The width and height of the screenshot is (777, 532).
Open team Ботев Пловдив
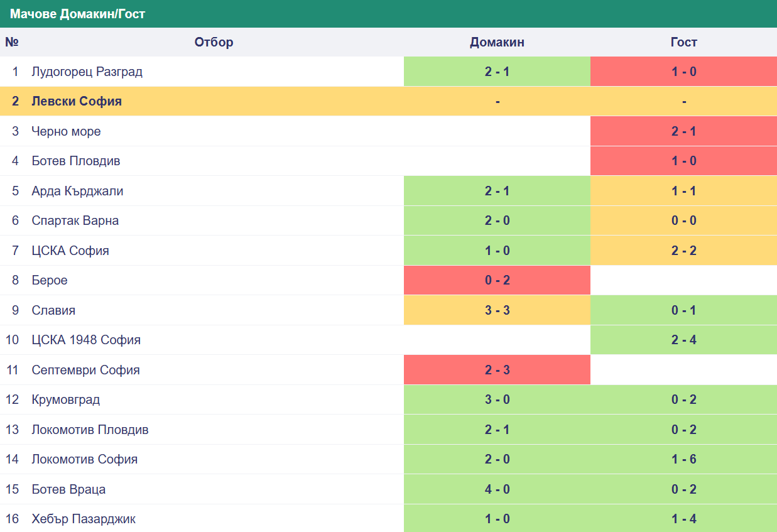point(76,161)
